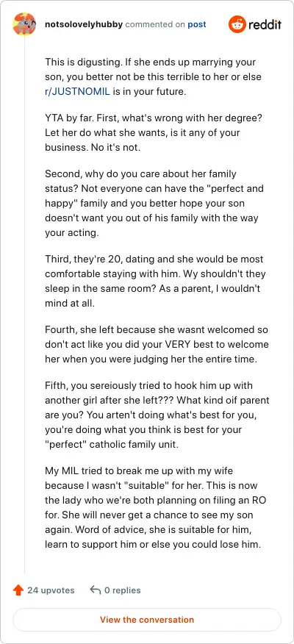Click the View the conversation button

pyautogui.click(x=147, y=620)
